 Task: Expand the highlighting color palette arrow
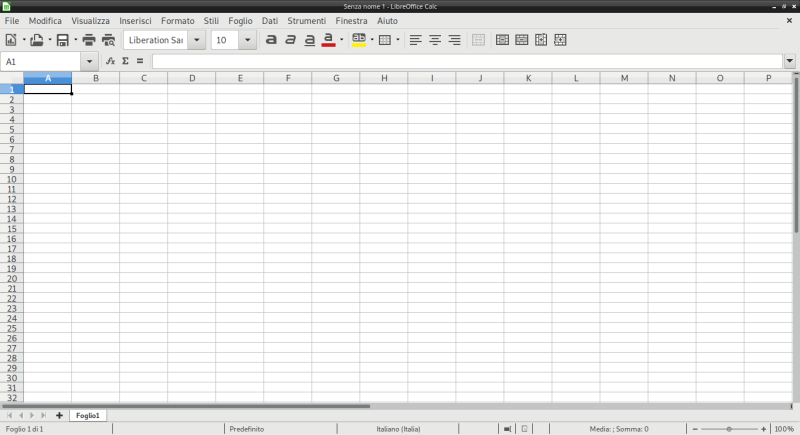coord(372,40)
